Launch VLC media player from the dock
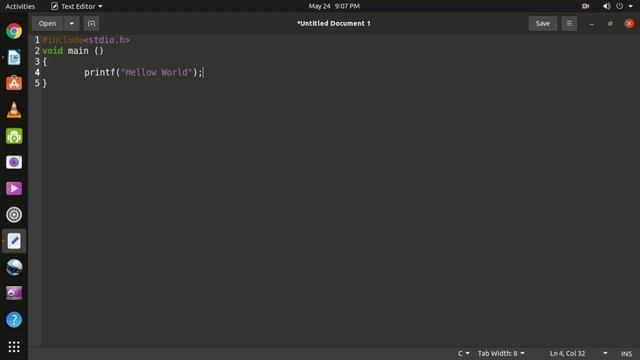 click(14, 110)
